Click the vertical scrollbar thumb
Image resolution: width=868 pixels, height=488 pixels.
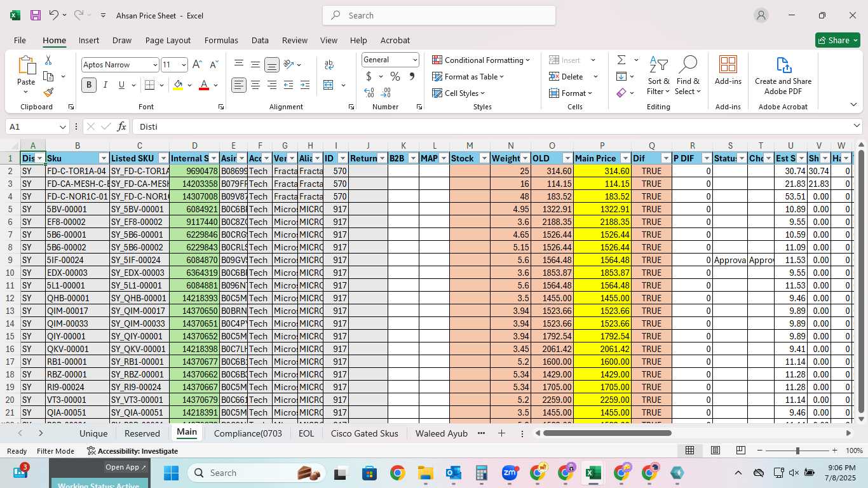pos(861,281)
